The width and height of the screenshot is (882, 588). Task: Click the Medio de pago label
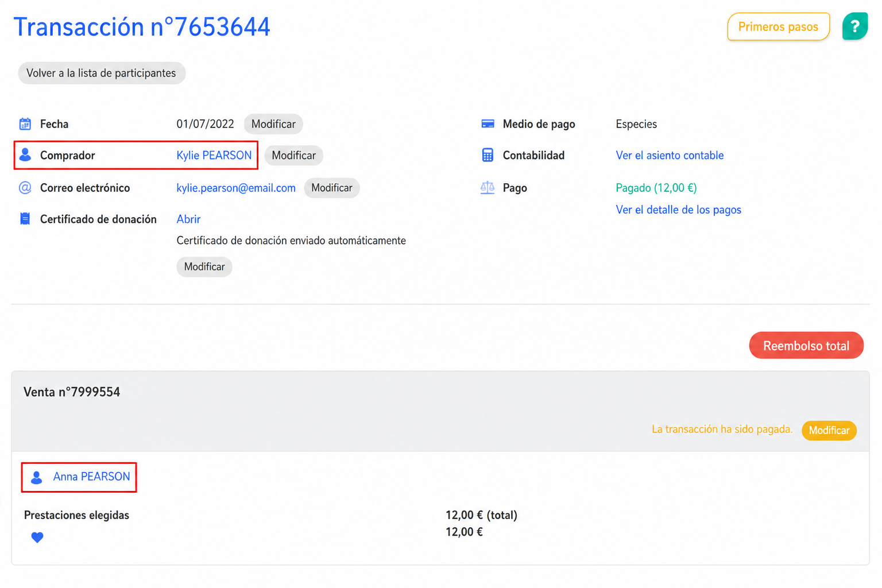tap(539, 124)
